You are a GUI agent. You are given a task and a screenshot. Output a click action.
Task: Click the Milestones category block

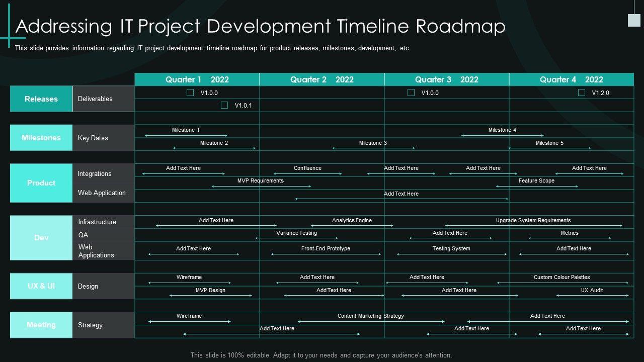tap(41, 138)
